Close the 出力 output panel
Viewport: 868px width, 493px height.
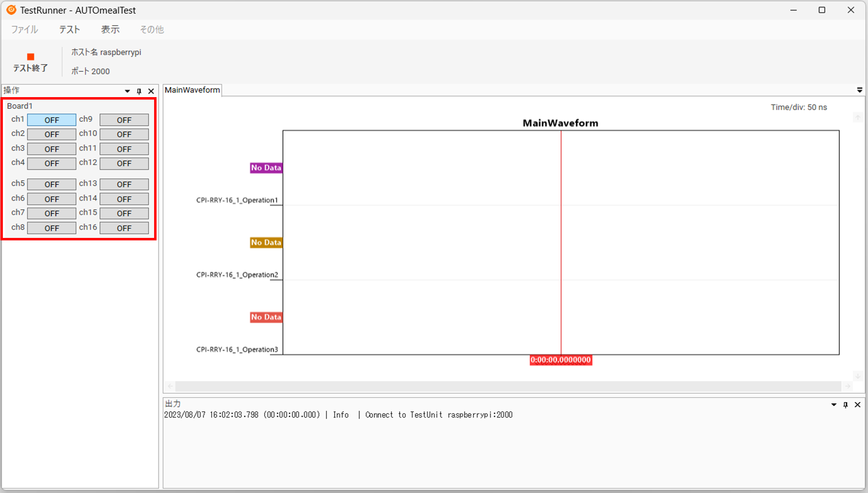(x=857, y=404)
